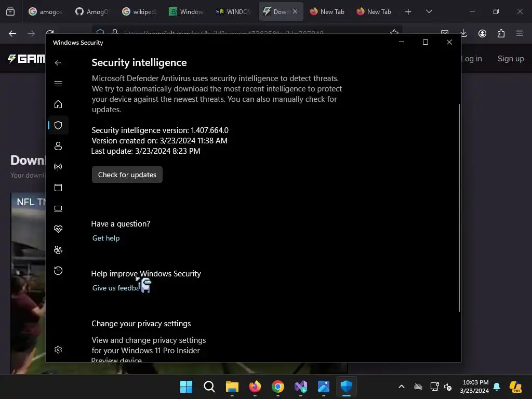Switch to WINDOWS tab with colorful icon
532x399 pixels.
point(233,11)
